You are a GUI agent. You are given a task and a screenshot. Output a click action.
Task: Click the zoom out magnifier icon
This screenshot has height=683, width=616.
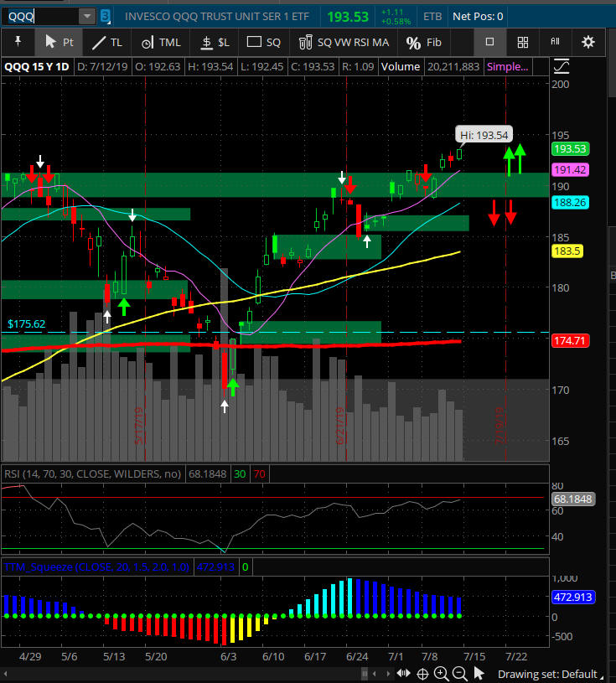[459, 674]
